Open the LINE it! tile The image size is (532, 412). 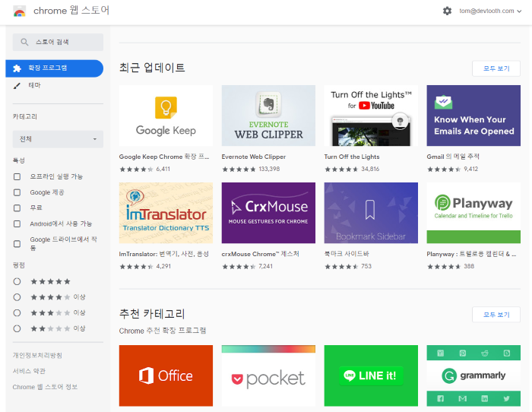[371, 376]
